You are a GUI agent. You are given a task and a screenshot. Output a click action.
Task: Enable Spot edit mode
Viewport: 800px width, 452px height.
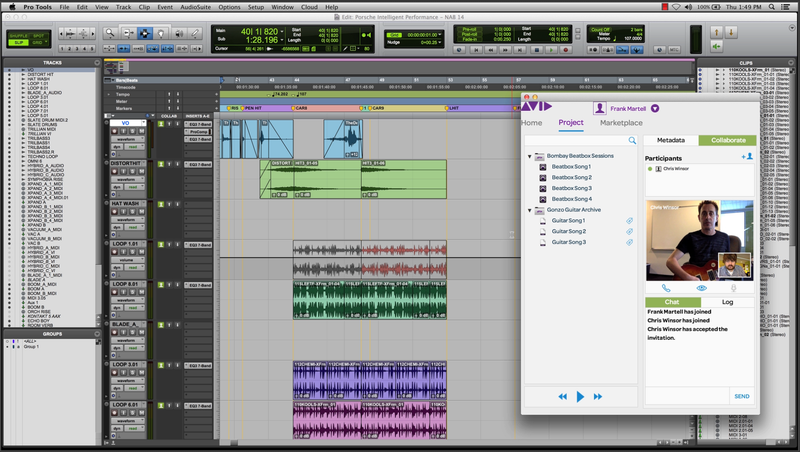tap(38, 36)
